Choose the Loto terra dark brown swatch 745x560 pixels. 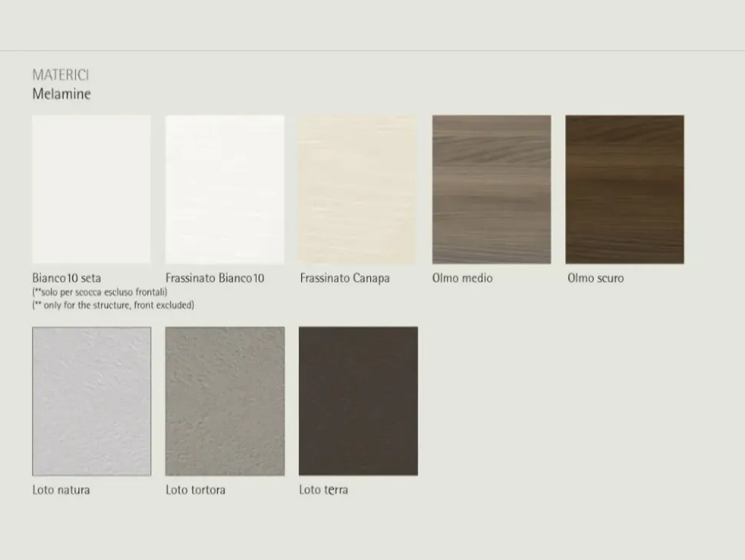click(358, 401)
